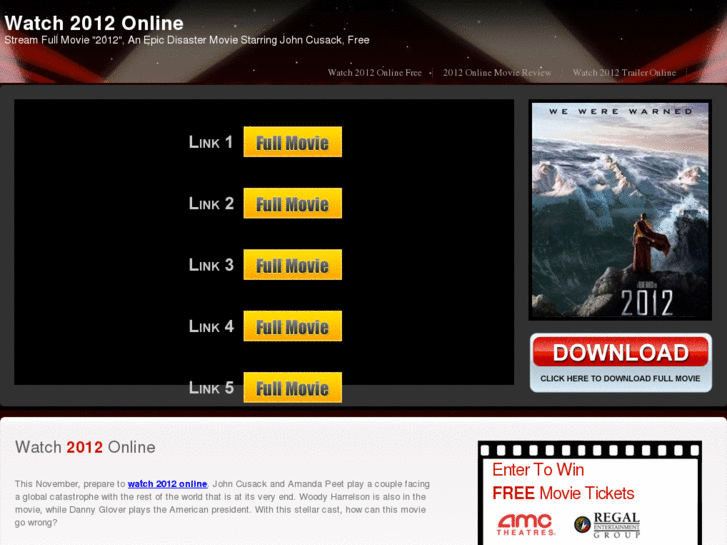Follow the blue 'watch 2012 online' hyperlink
The width and height of the screenshot is (727, 545).
pyautogui.click(x=167, y=484)
